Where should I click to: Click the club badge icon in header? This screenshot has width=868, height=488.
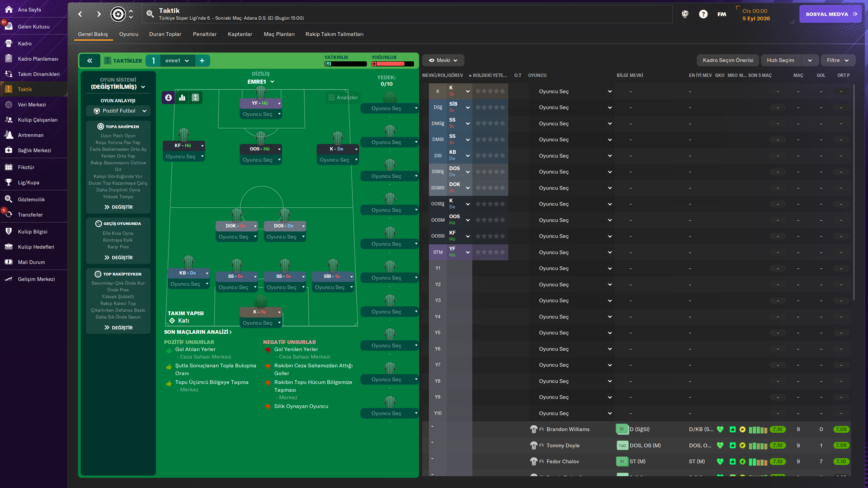point(118,14)
